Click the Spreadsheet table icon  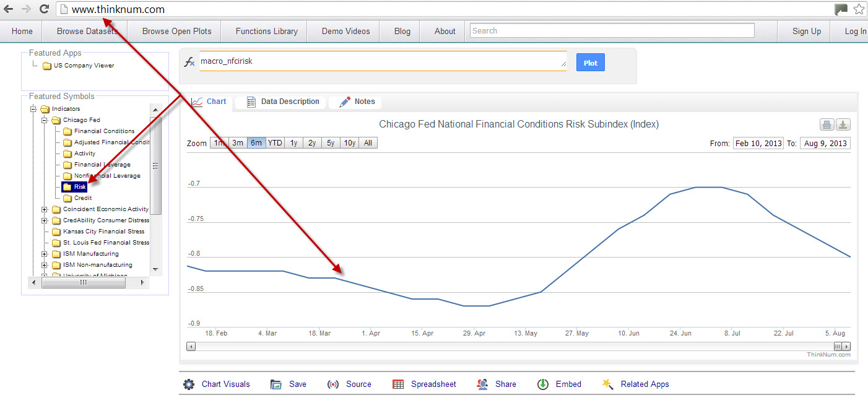pos(398,384)
